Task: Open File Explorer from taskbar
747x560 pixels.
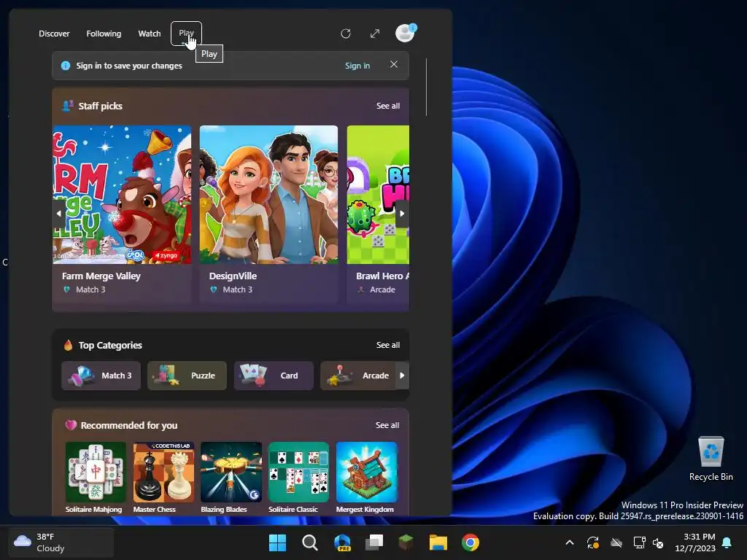Action: click(x=438, y=542)
